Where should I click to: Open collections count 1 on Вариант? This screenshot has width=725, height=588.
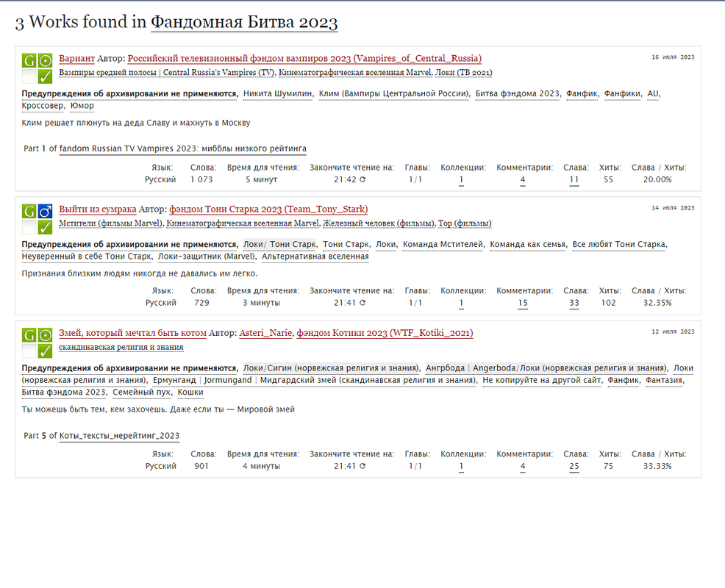click(461, 179)
